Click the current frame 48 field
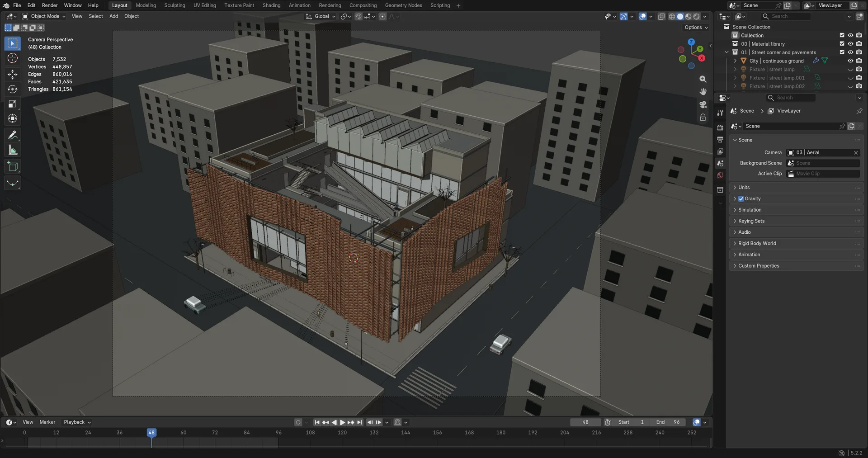 coord(585,422)
